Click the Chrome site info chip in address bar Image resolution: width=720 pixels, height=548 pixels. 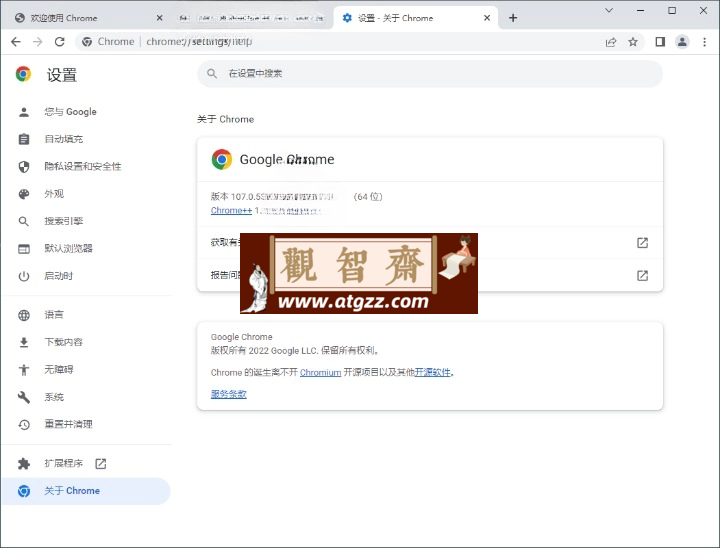pos(108,42)
